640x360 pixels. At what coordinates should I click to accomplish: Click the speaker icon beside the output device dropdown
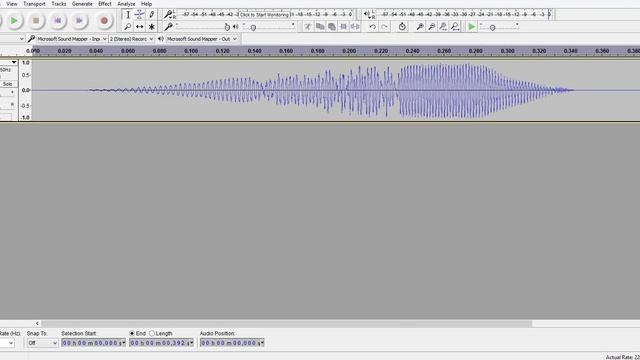(161, 39)
